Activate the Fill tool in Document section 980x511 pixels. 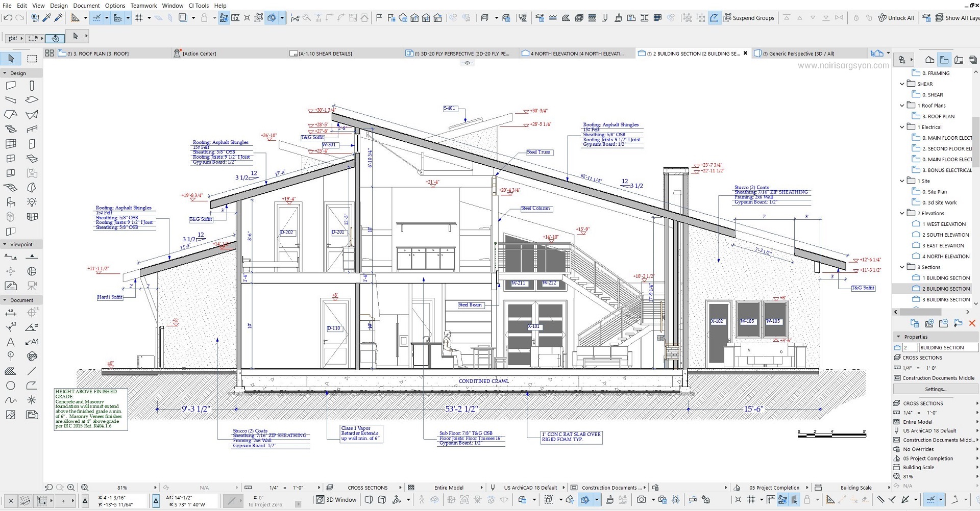point(11,371)
